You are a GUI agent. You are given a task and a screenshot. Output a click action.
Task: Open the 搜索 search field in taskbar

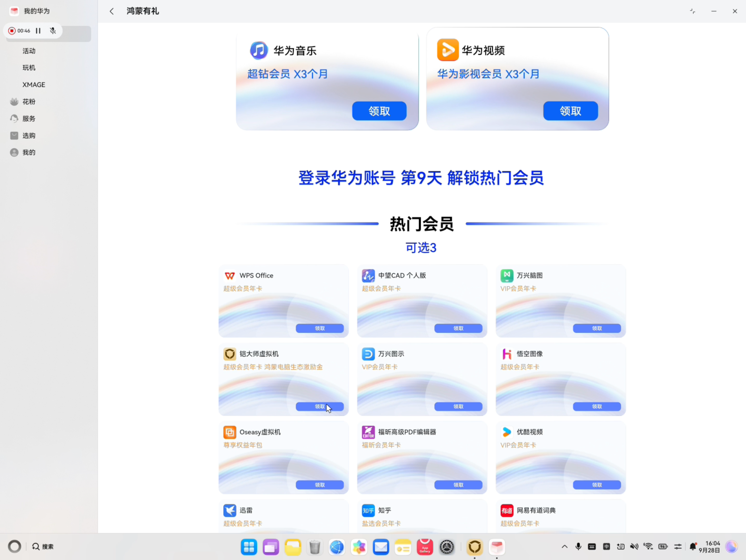click(43, 546)
